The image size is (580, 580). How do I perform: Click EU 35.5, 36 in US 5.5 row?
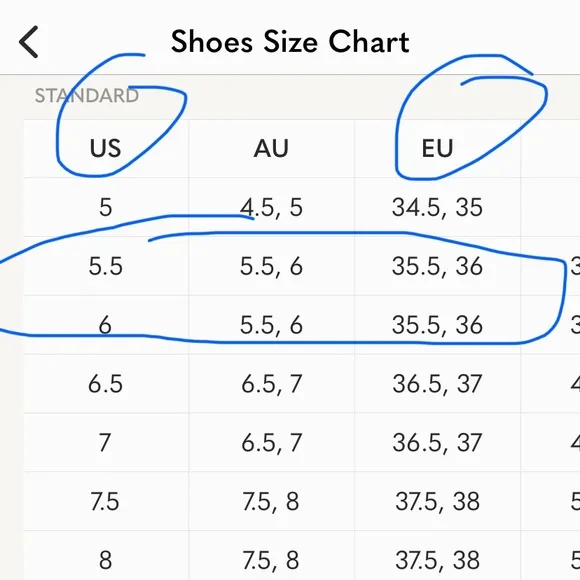(x=437, y=266)
